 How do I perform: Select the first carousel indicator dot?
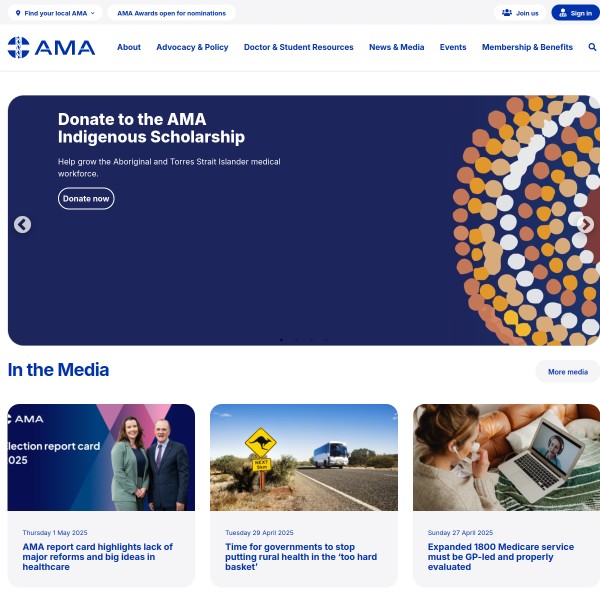(x=282, y=340)
